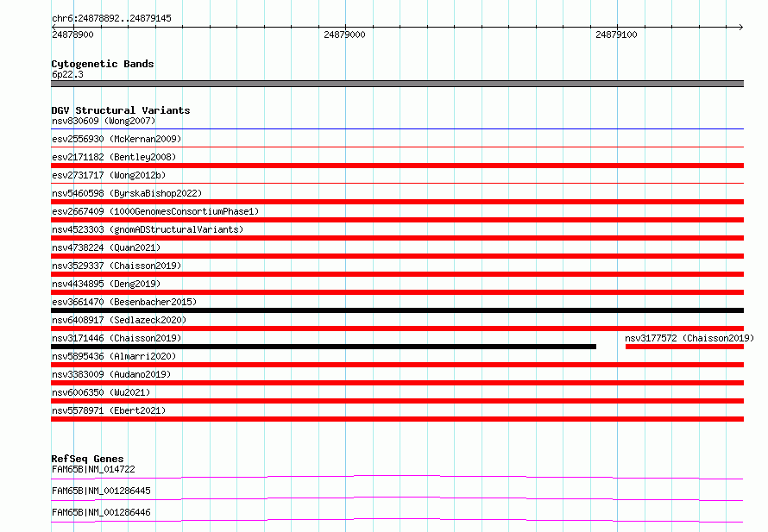
Task: Click the nsv6006350 (Wu2021) label
Action: click(101, 392)
